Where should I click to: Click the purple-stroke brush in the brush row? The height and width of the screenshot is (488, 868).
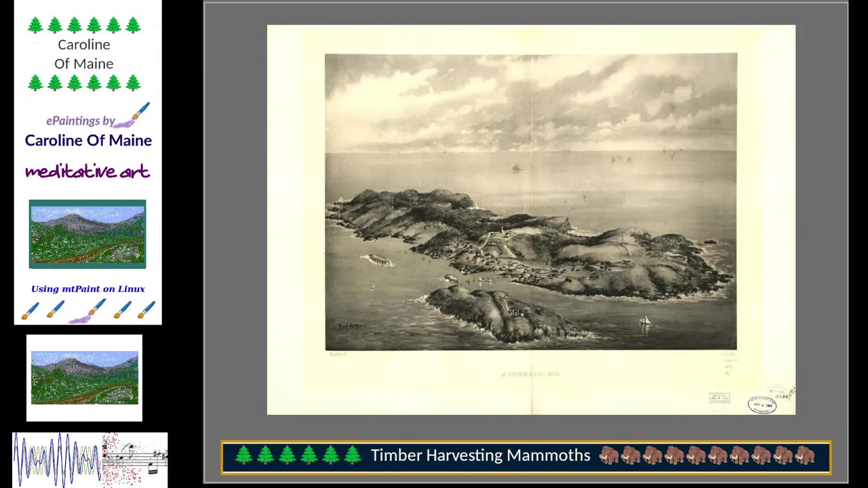[88, 311]
